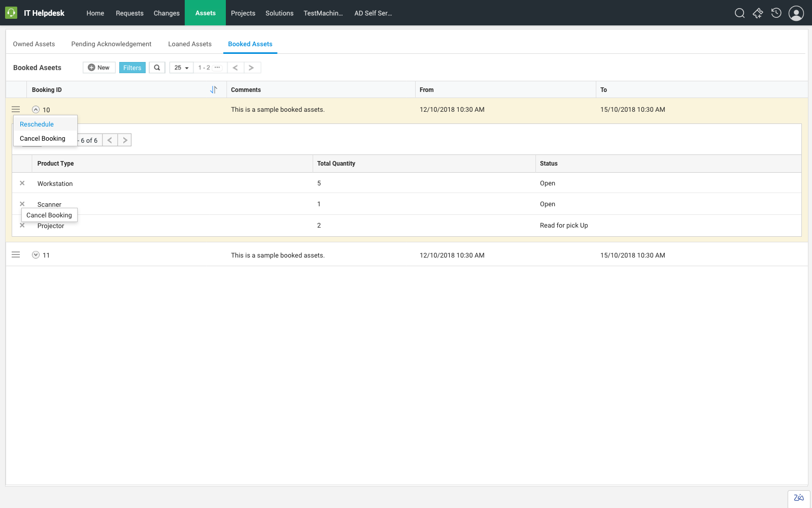
Task: Choose Cancel Booking in booking 10 menu
Action: coord(43,139)
